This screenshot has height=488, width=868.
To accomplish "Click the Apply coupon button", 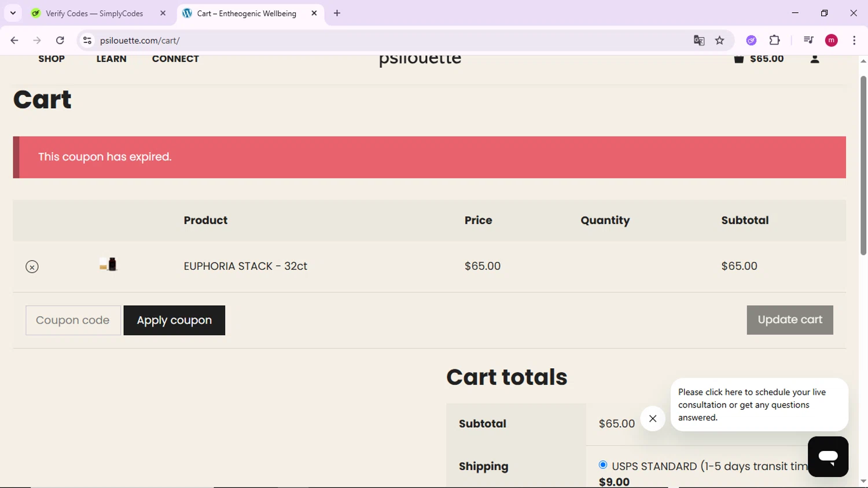I will (174, 320).
